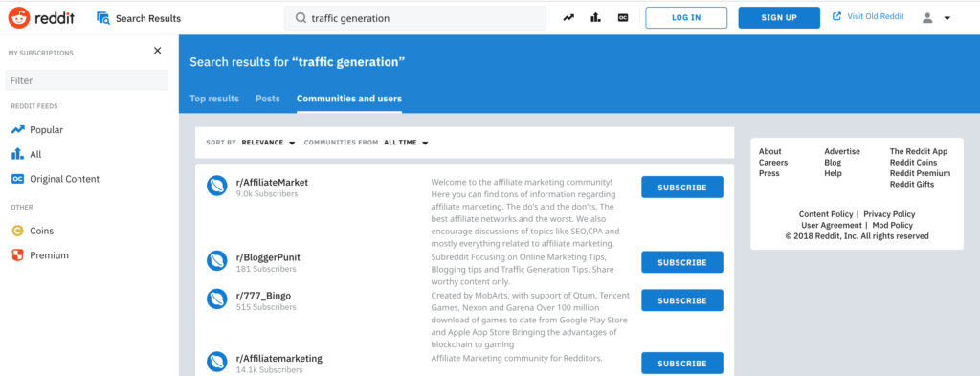Click the Popular feed arrow icon in sidebar
The width and height of the screenshot is (980, 376).
[x=17, y=130]
